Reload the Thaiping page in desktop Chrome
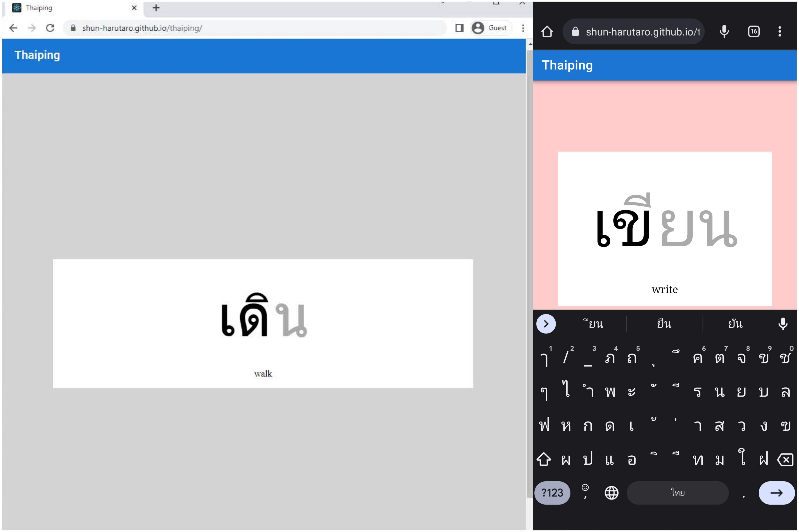 point(50,28)
